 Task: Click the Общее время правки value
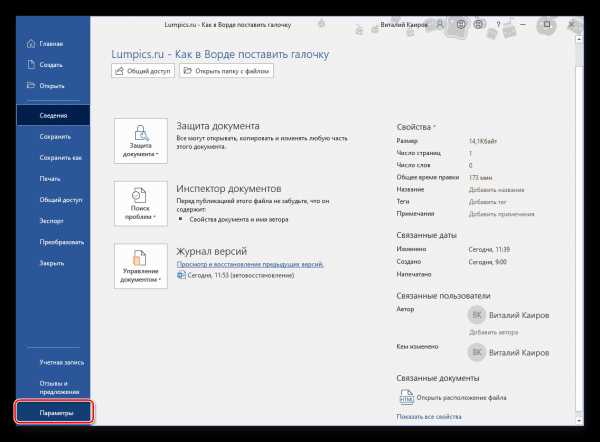pyautogui.click(x=480, y=178)
